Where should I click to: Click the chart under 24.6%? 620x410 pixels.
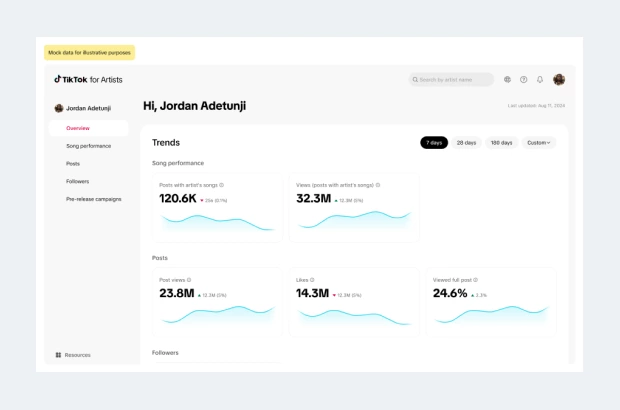click(x=491, y=315)
